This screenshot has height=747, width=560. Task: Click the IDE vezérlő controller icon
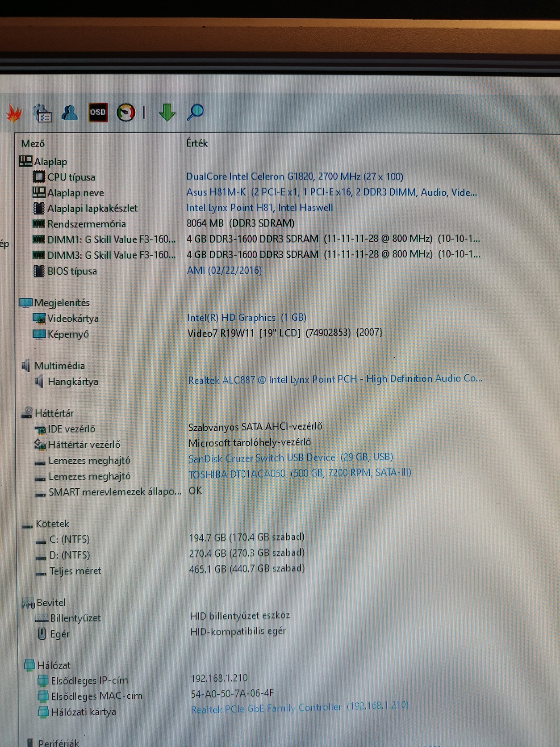pyautogui.click(x=40, y=429)
